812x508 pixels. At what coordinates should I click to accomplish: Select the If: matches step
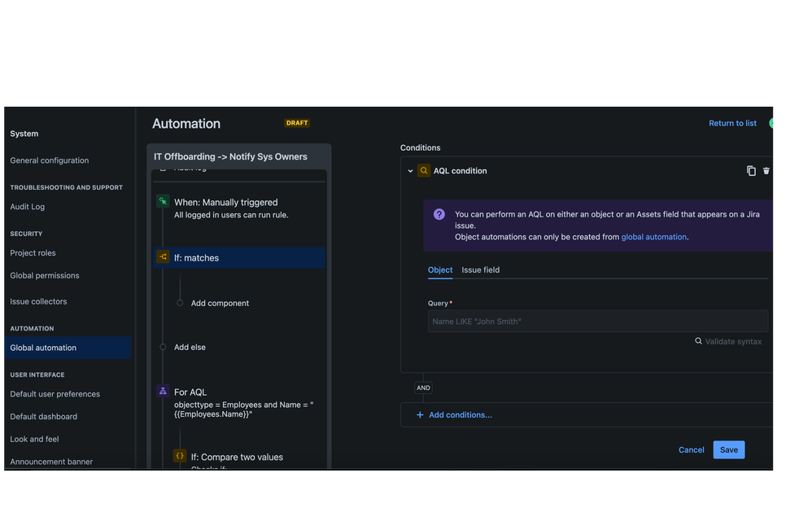(x=239, y=257)
